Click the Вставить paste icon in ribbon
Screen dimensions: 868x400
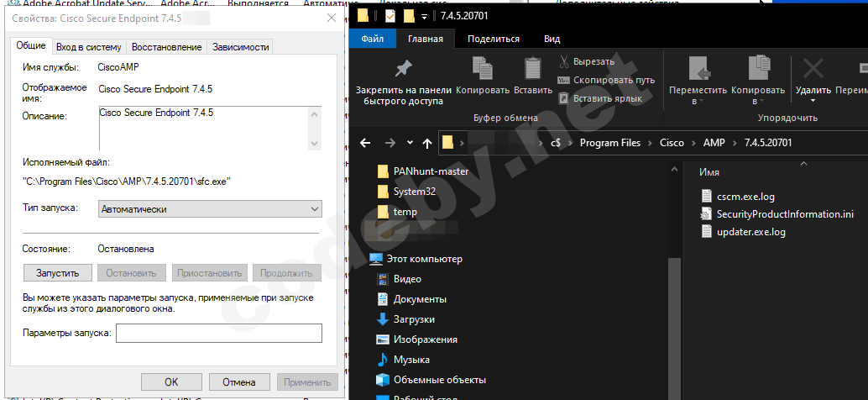click(x=532, y=69)
